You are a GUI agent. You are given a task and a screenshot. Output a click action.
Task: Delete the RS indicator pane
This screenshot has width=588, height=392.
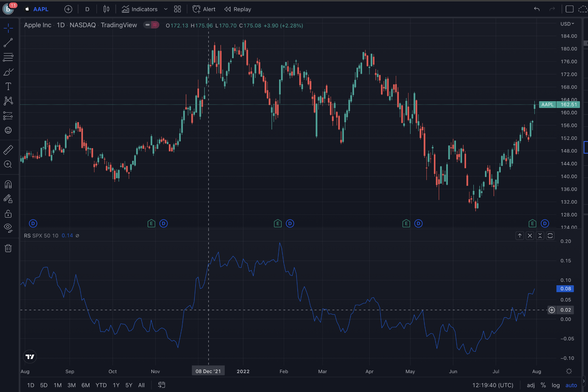point(530,236)
